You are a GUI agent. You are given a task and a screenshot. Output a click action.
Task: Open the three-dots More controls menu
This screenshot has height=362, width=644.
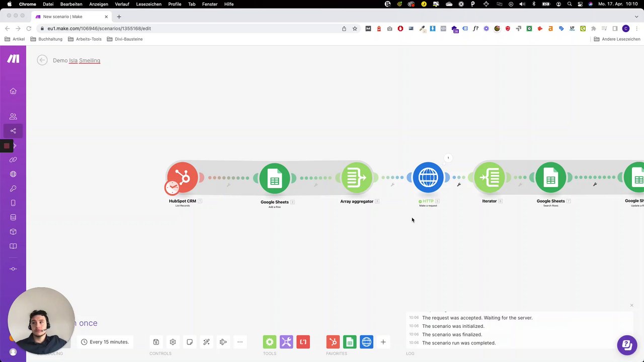(240, 342)
